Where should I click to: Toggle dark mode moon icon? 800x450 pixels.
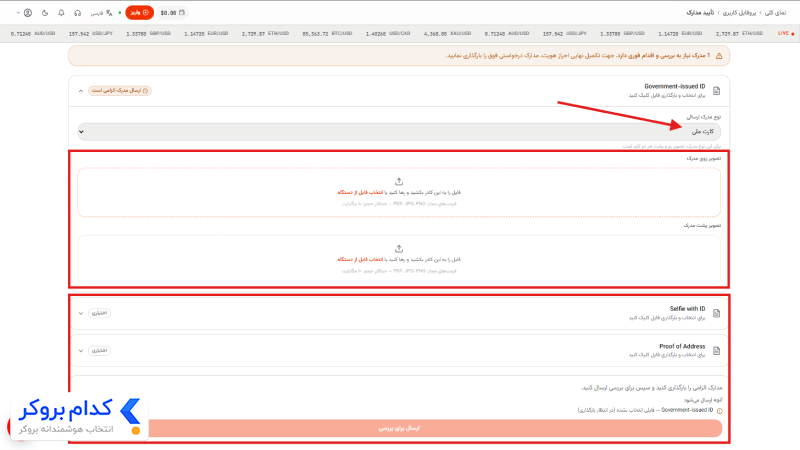click(x=45, y=13)
